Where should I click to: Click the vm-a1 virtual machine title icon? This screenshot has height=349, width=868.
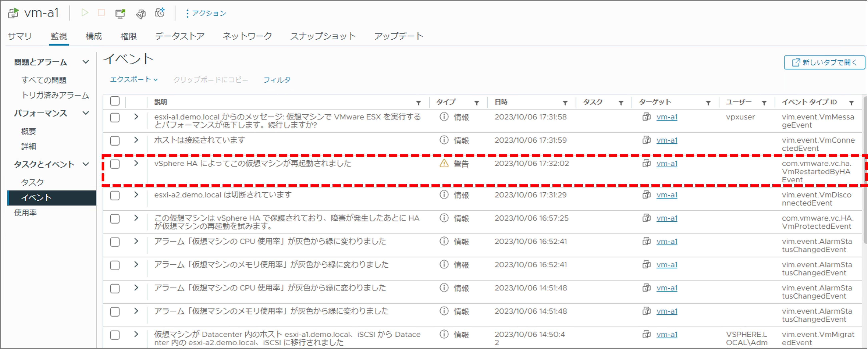tap(13, 13)
